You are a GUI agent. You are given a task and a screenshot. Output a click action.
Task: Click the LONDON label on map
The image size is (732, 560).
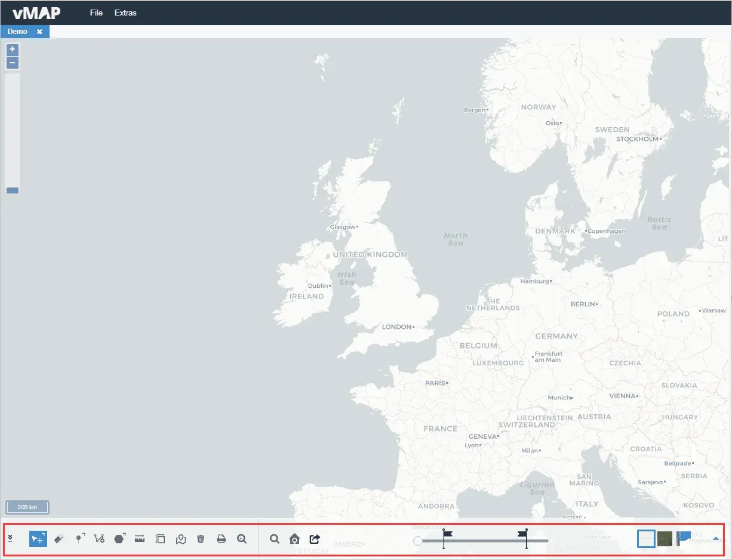point(396,327)
